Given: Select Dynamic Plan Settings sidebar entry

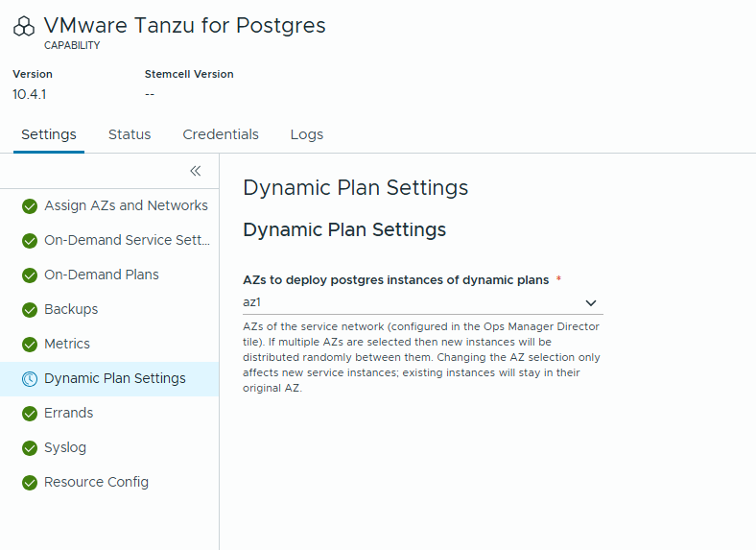Looking at the screenshot, I should point(109,379).
